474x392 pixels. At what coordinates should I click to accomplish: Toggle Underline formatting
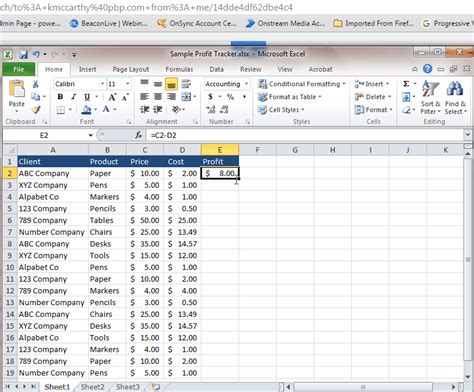point(87,97)
